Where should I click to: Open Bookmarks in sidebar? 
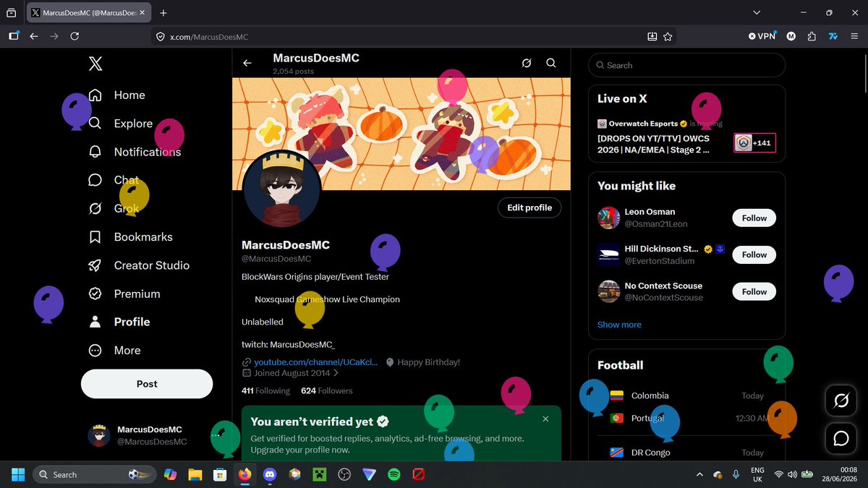pos(130,237)
